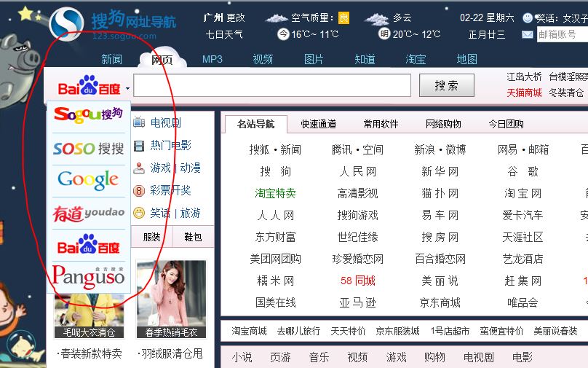This screenshot has width=588, height=368.
Task: Click the TV icon beside 电视剧
Action: [x=139, y=122]
